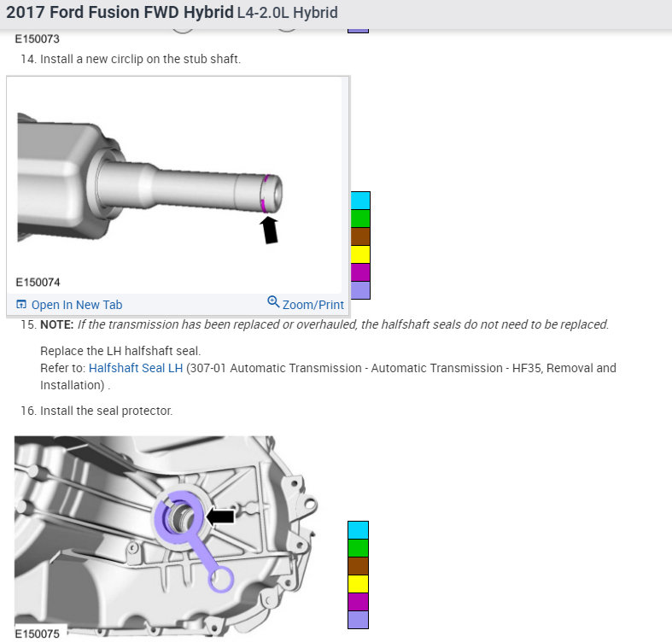Select green swatch beside image E150074

point(360,219)
